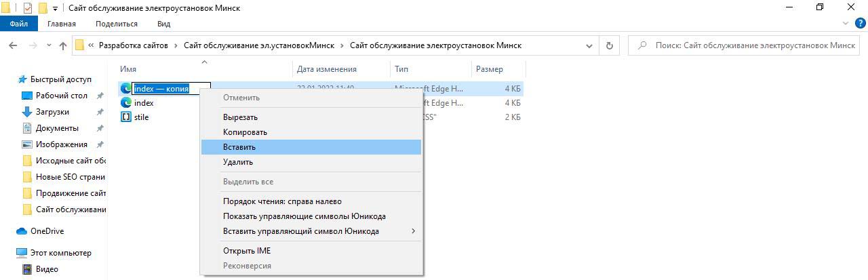Click the OneDrive cloud icon
This screenshot has height=280, width=868.
tap(22, 231)
